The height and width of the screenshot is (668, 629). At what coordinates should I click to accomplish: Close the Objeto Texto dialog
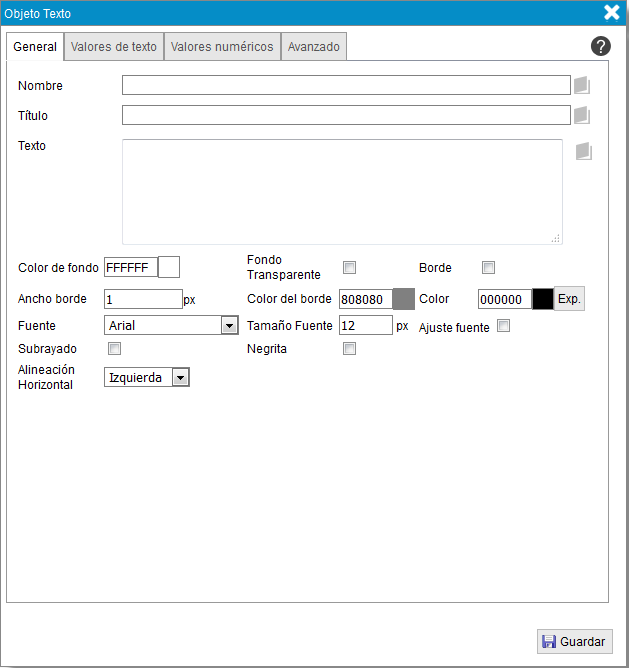[612, 13]
